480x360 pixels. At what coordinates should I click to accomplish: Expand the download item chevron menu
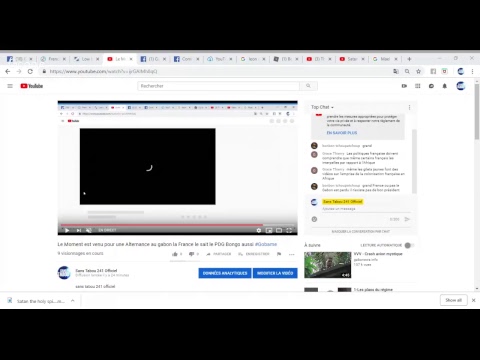click(x=72, y=301)
